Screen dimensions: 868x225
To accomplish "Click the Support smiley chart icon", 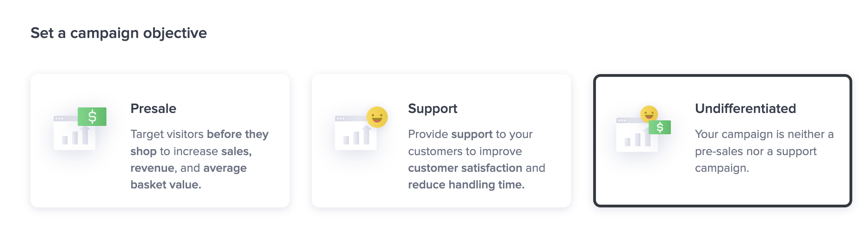I will (x=361, y=128).
